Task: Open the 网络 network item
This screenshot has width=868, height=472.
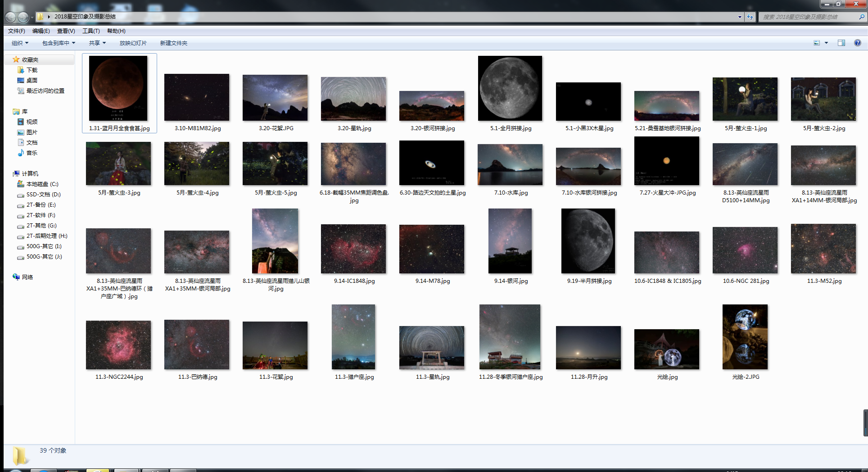Action: (27, 277)
